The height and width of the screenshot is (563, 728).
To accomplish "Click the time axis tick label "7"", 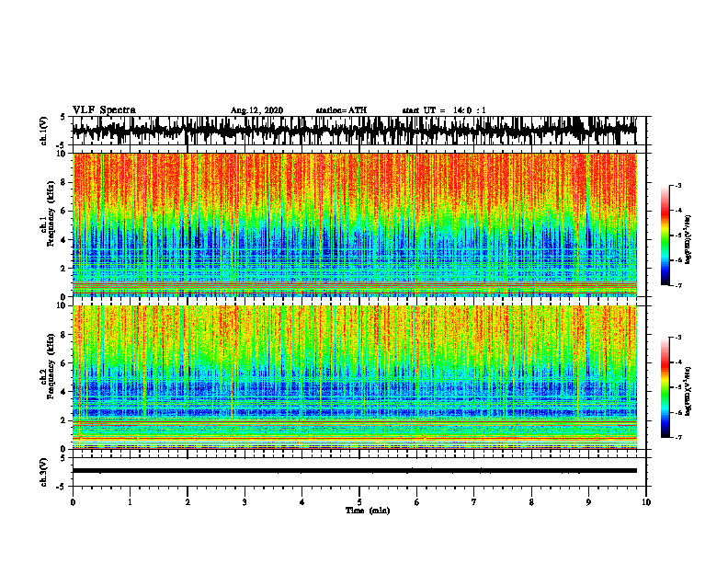I will tap(474, 502).
